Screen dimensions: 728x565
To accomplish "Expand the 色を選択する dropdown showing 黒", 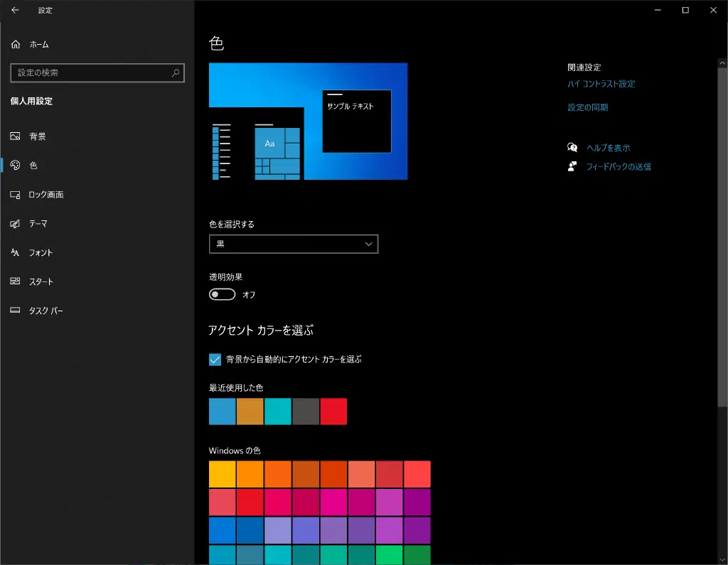I will pos(294,244).
